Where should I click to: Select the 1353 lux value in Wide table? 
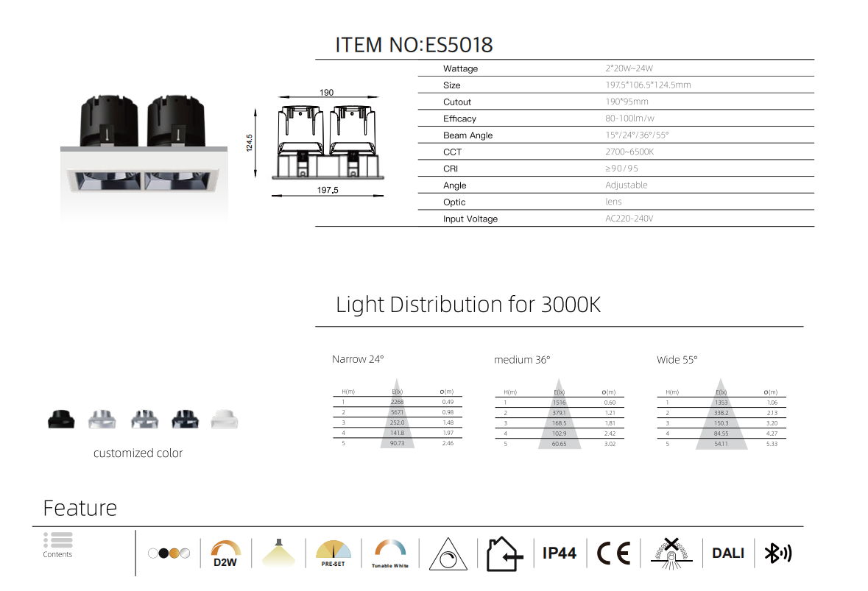(721, 403)
